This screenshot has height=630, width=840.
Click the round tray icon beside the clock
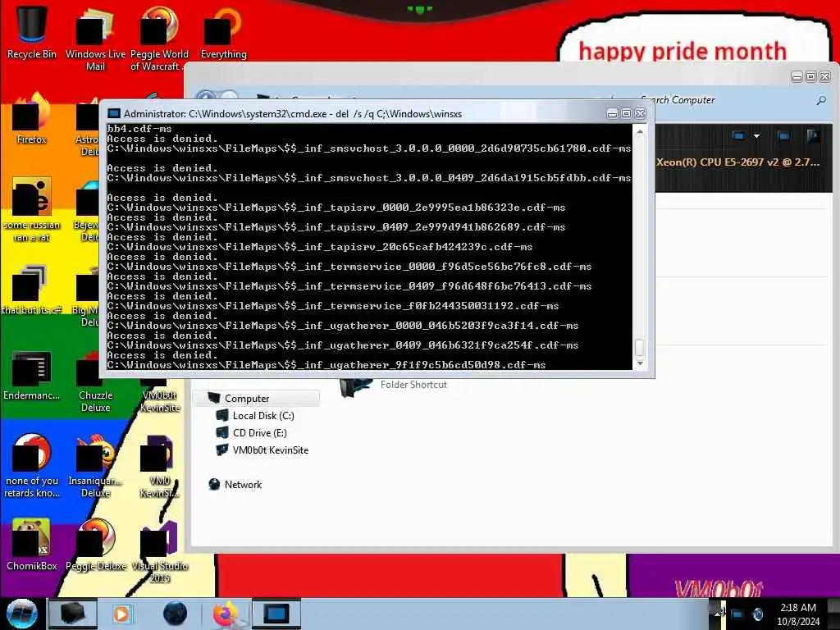point(757,614)
